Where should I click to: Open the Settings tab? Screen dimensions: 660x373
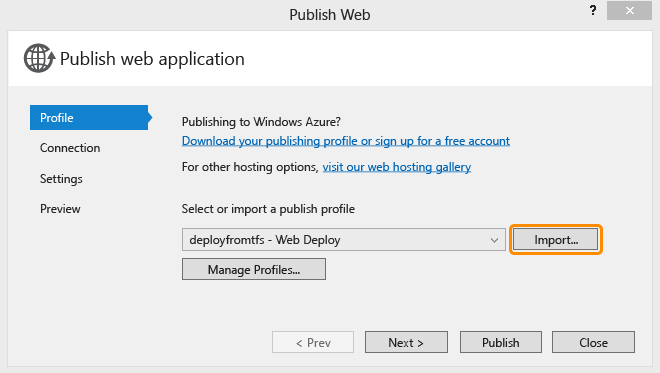61,179
